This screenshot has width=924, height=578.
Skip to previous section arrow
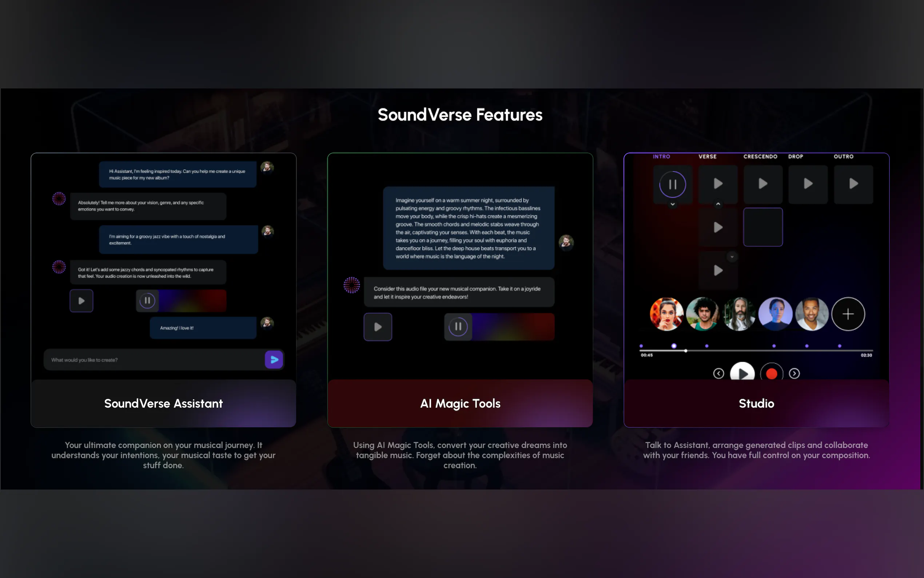718,373
